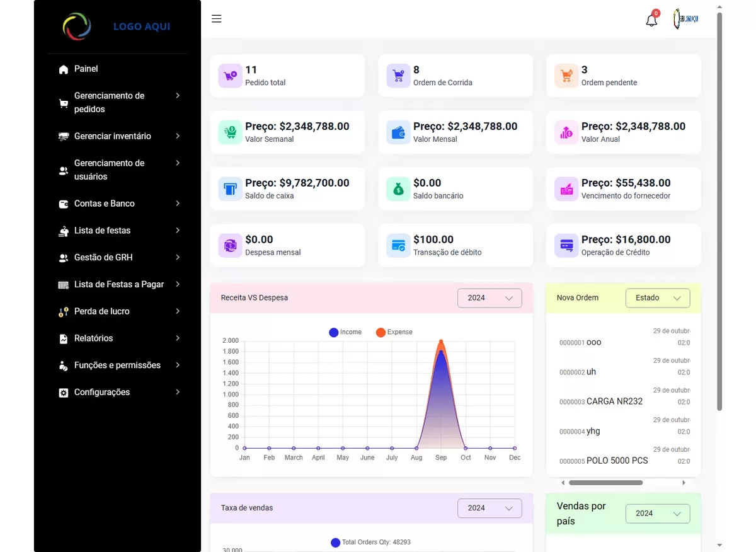Click the Valor Mensal wallet icon
Image resolution: width=756 pixels, height=552 pixels.
click(398, 132)
